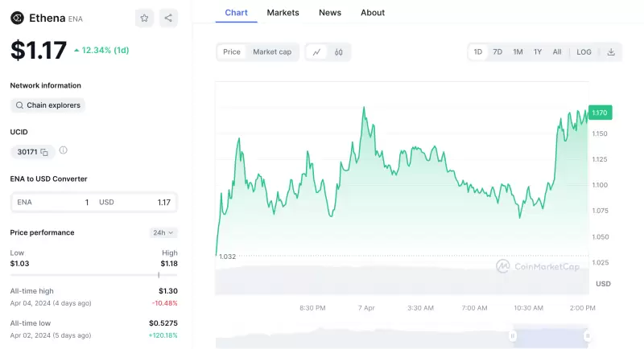The width and height of the screenshot is (644, 349).
Task: Download the chart data
Action: point(611,52)
